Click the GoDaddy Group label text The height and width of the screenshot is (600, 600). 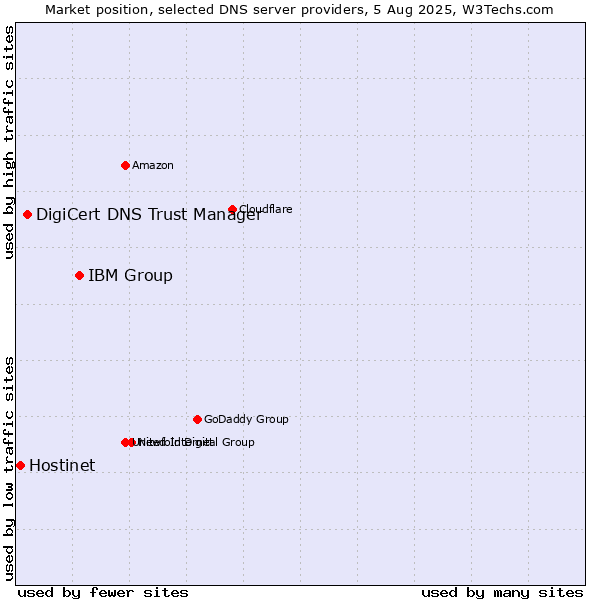[x=246, y=419]
